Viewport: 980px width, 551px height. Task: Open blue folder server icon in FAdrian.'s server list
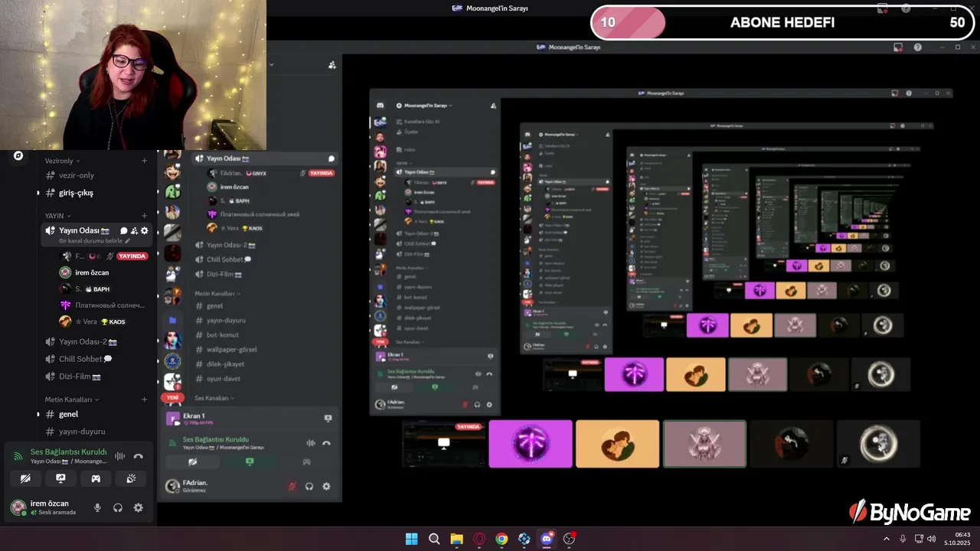click(x=172, y=319)
